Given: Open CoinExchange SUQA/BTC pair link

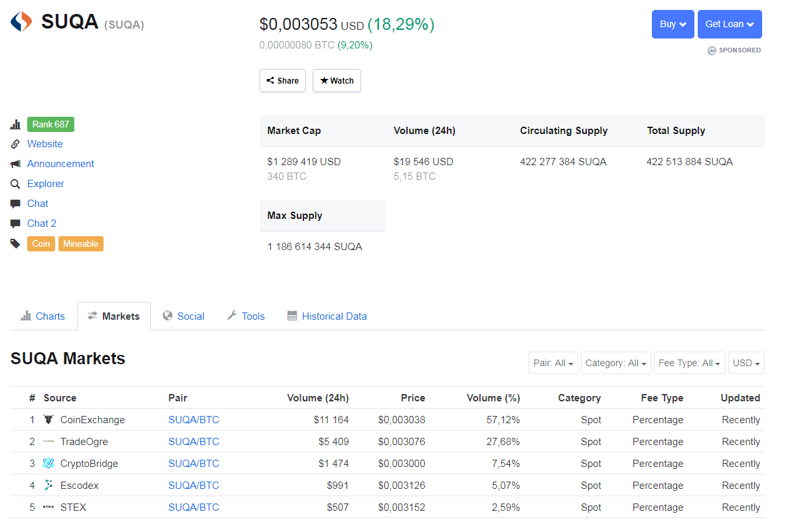Looking at the screenshot, I should point(193,420).
